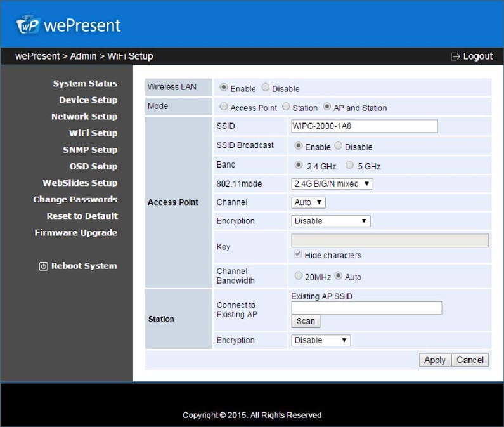Viewport: 504px width, 427px height.
Task: Toggle the Hide characters checkbox
Action: (x=297, y=254)
